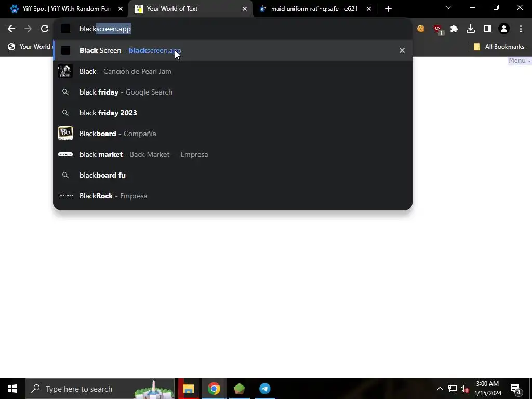Open the uBlock Origin extension

click(x=438, y=30)
